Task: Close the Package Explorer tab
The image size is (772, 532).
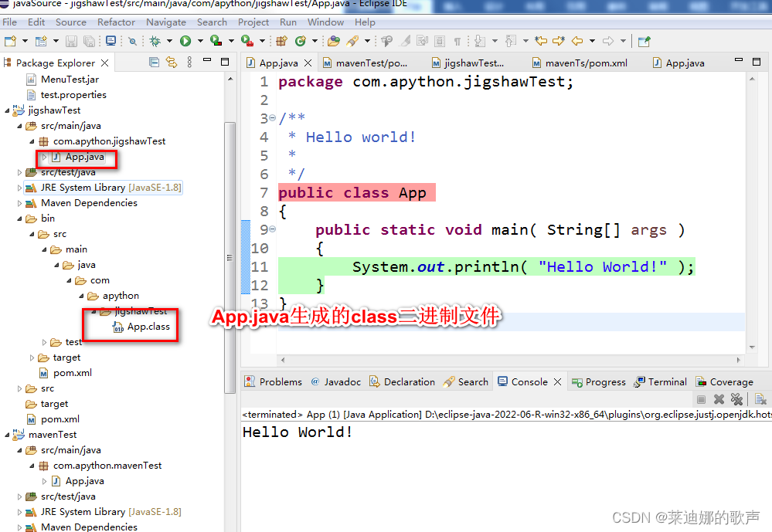Action: (x=104, y=63)
